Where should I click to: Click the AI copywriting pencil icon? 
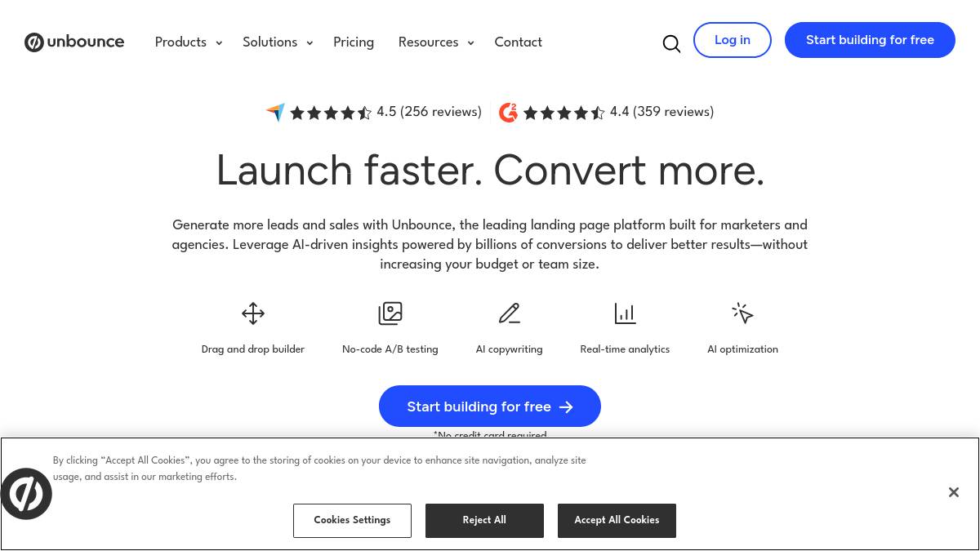point(510,313)
